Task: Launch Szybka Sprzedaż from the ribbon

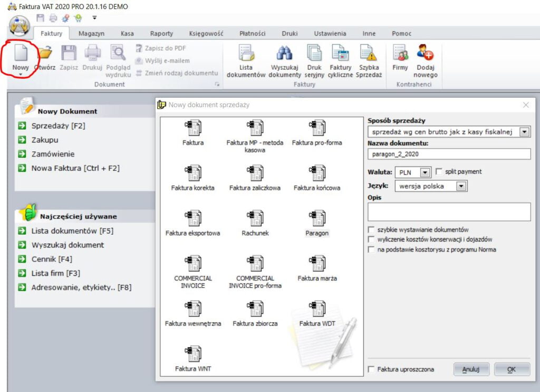Action: tap(369, 54)
